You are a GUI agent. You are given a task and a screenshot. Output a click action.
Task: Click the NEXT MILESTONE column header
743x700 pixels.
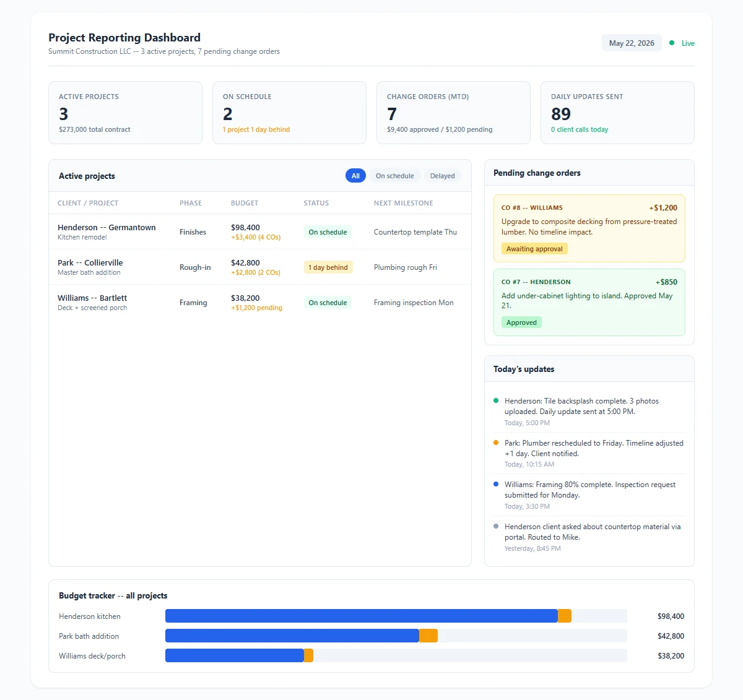point(404,203)
